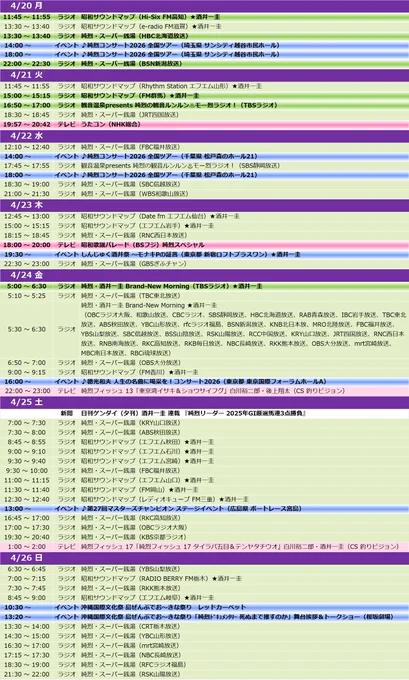This screenshot has width=409, height=680.
Task: Click the 13:20 舞台挨拶&トークショー event row
Action: tap(204, 617)
